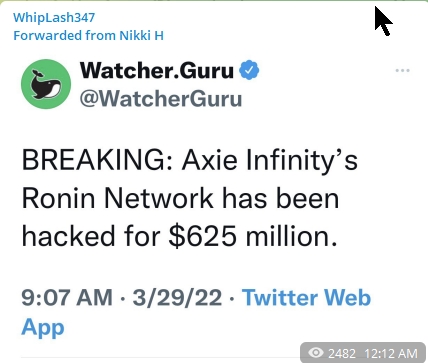
Task: Click the $625 million amount
Action: (253, 236)
